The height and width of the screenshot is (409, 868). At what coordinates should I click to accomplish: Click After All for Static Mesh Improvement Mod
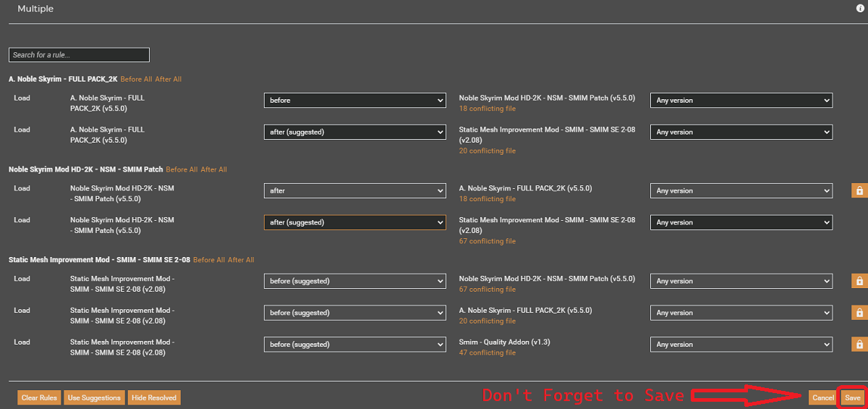(x=242, y=260)
